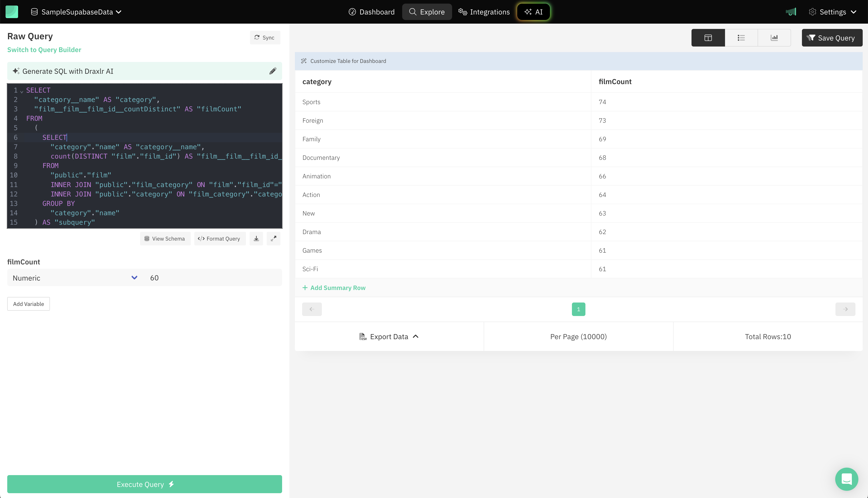Open the Integrations tab
The image size is (868, 498).
coord(484,12)
